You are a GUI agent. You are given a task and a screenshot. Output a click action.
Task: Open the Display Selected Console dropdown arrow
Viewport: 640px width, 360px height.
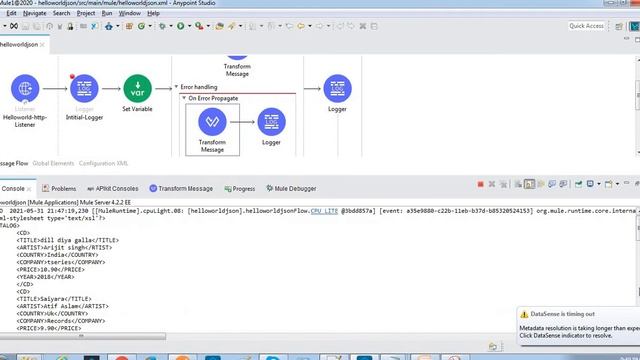(599, 184)
